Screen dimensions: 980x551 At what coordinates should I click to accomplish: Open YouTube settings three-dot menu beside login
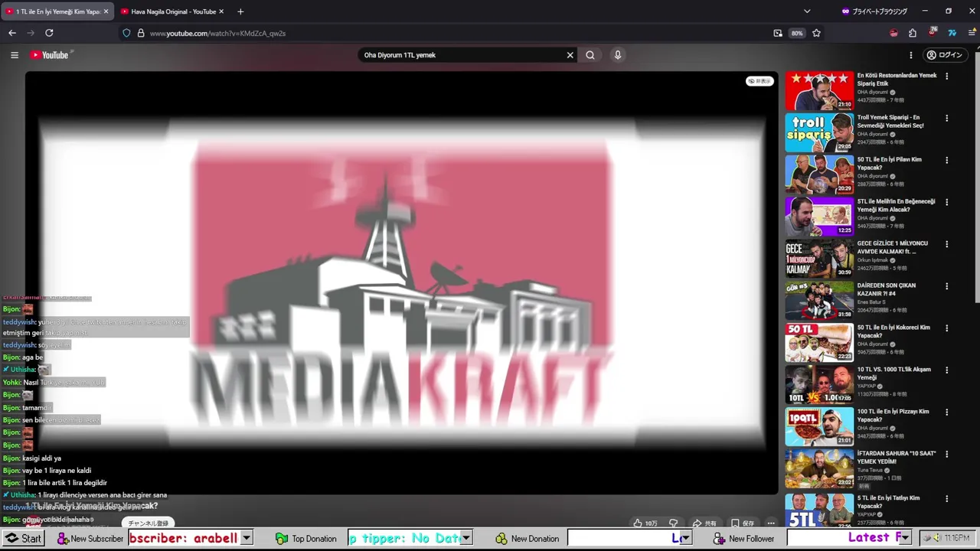(x=910, y=55)
